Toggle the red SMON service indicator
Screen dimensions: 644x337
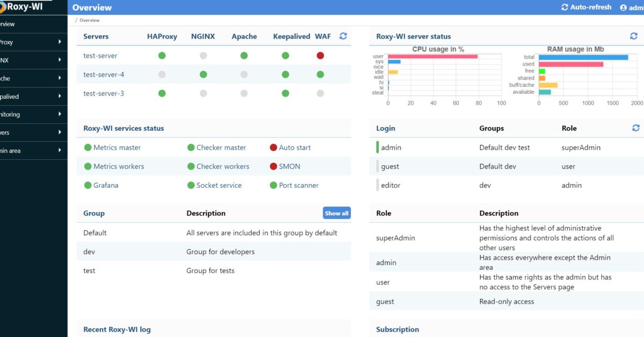[x=273, y=166]
